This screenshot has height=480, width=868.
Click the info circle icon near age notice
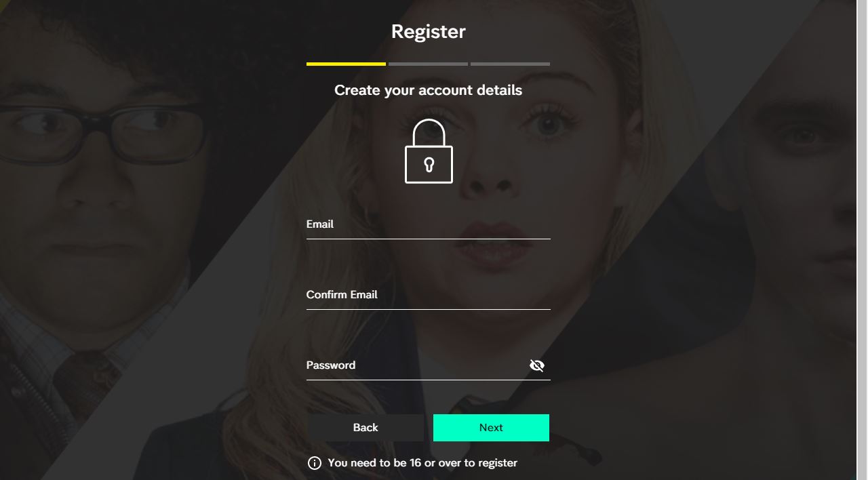click(x=314, y=462)
